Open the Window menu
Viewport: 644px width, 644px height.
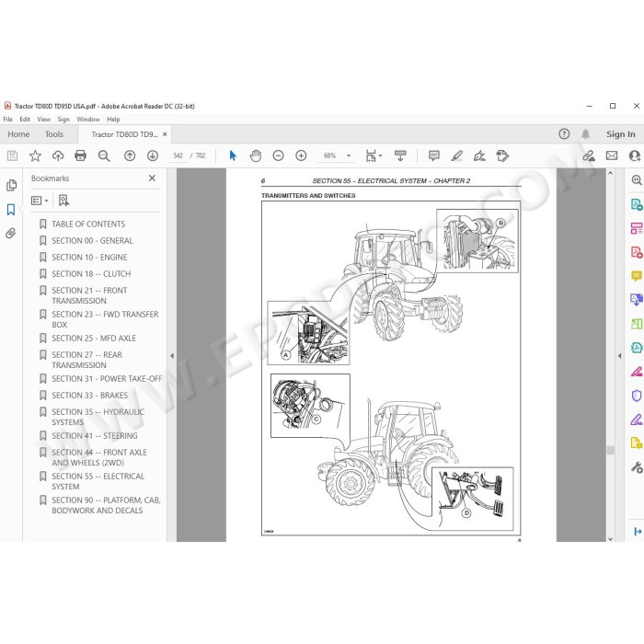(x=88, y=119)
